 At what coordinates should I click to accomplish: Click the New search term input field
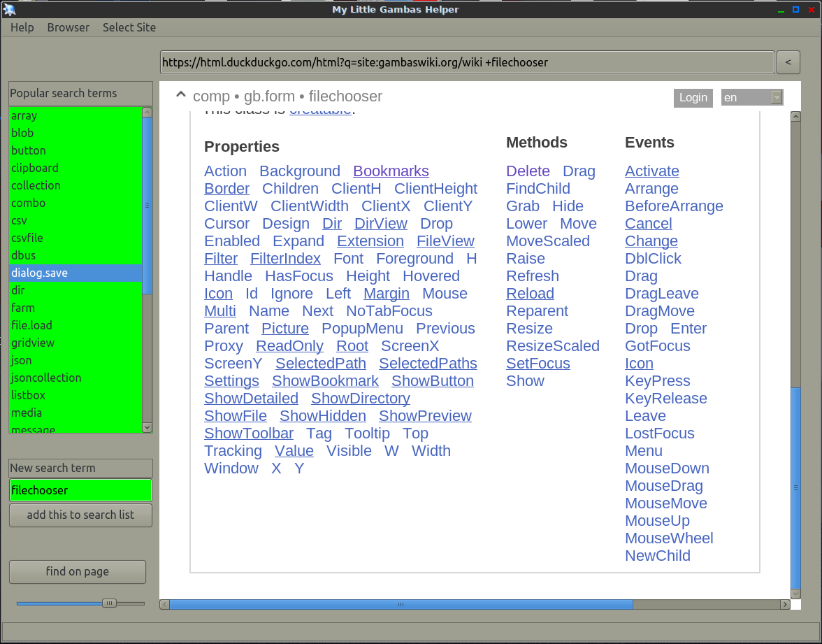[80, 490]
